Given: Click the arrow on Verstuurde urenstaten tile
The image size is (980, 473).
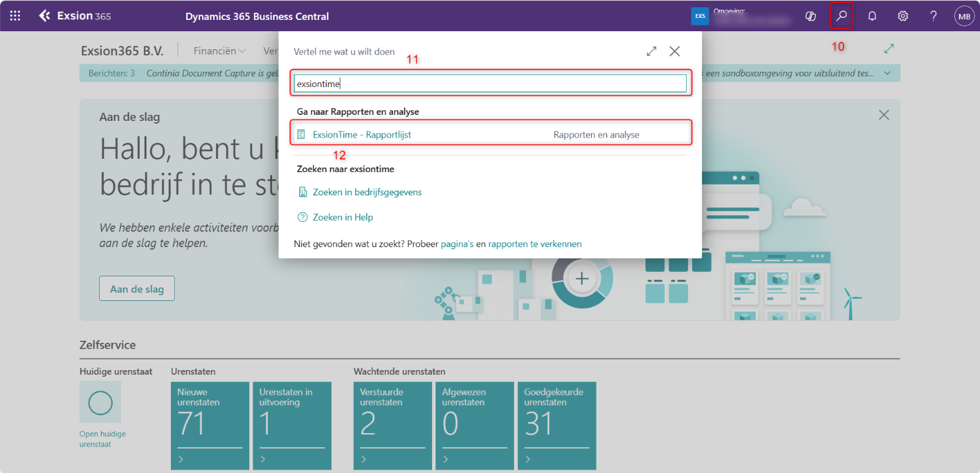Looking at the screenshot, I should pyautogui.click(x=364, y=459).
